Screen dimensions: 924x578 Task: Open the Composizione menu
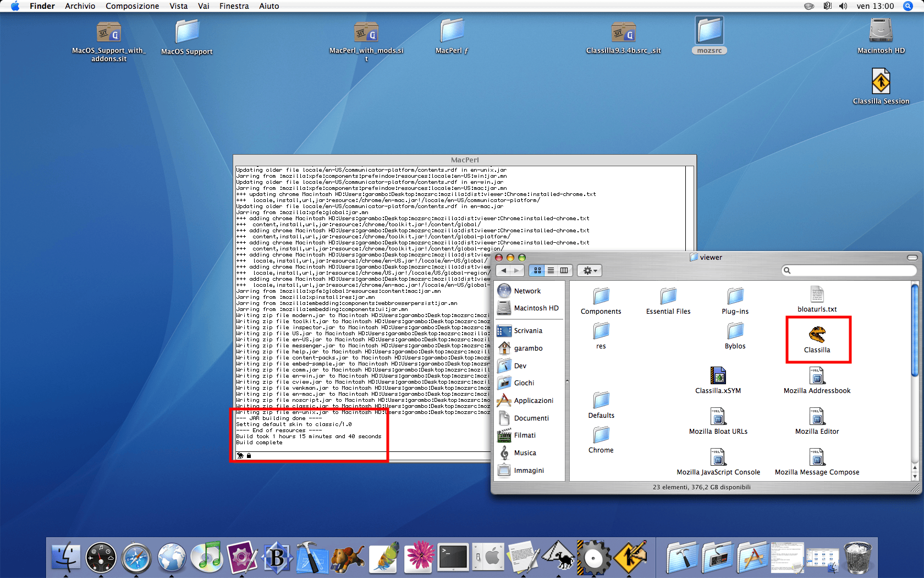click(x=132, y=6)
